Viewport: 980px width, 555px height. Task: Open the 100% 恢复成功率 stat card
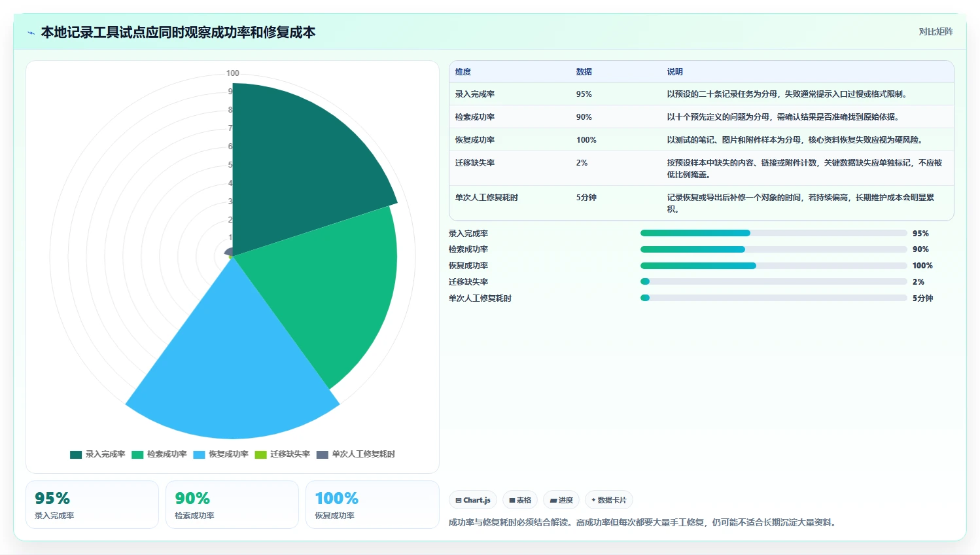372,505
